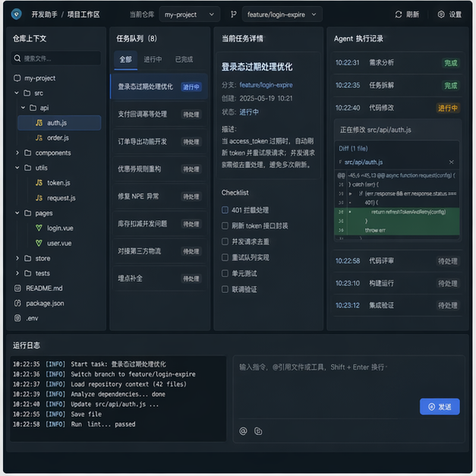Click the pages folder icon

27,213
